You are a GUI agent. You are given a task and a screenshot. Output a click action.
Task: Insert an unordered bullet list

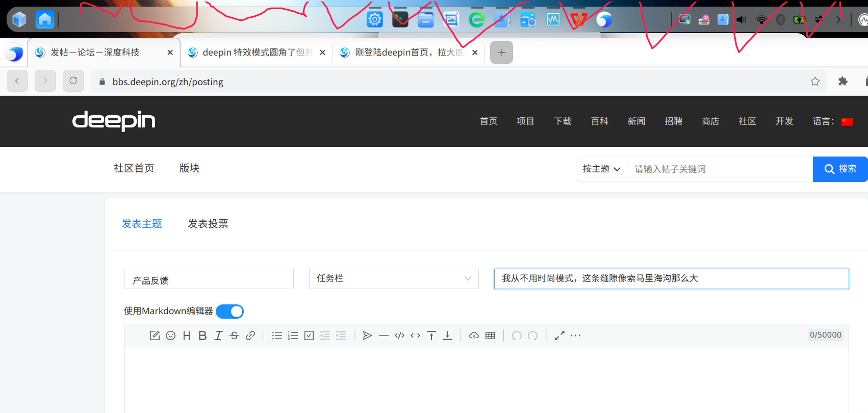[x=277, y=335]
